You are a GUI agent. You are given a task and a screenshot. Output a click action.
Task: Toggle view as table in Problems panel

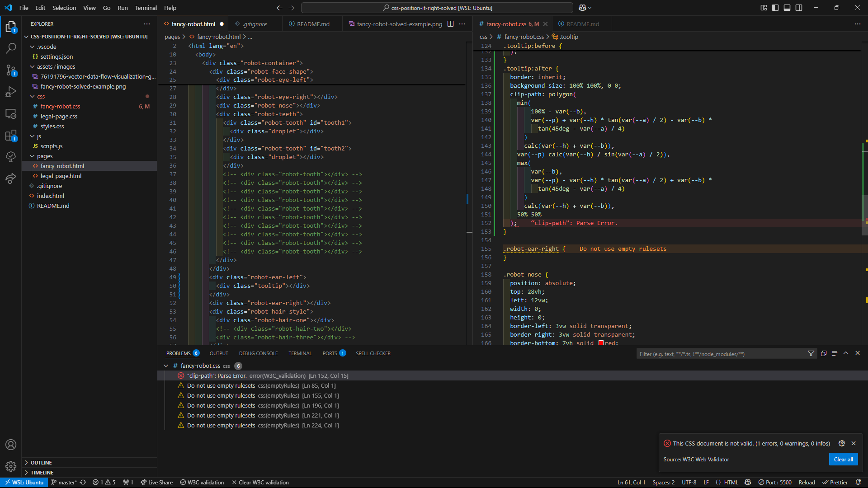(835, 353)
